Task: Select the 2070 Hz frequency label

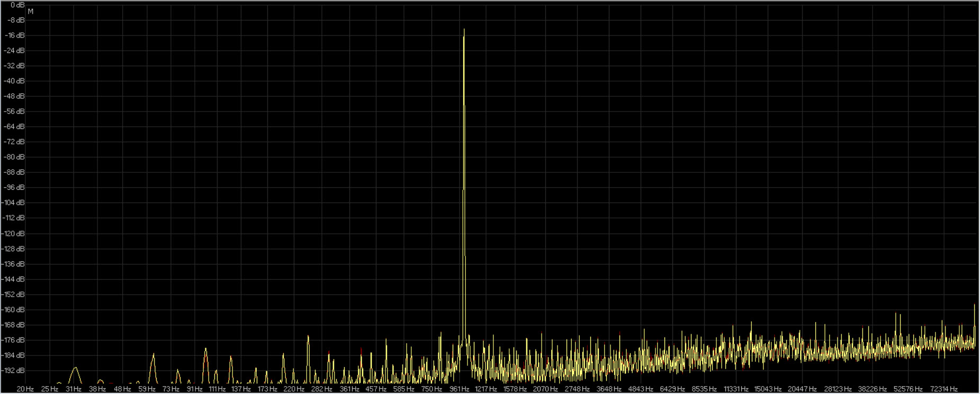Action: pos(545,389)
